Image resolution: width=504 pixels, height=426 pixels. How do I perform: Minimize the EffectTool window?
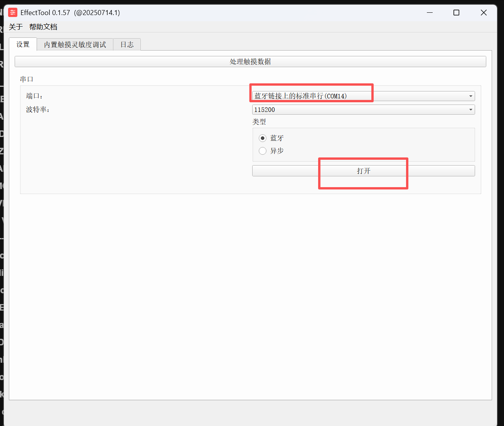coord(430,12)
